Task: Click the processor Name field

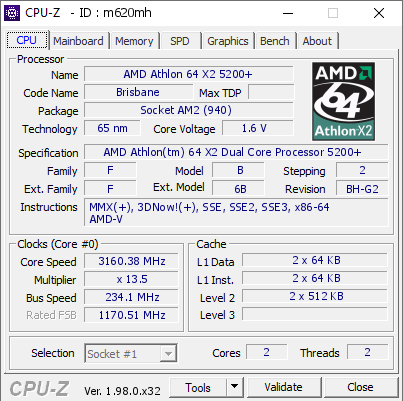Action: tap(189, 74)
